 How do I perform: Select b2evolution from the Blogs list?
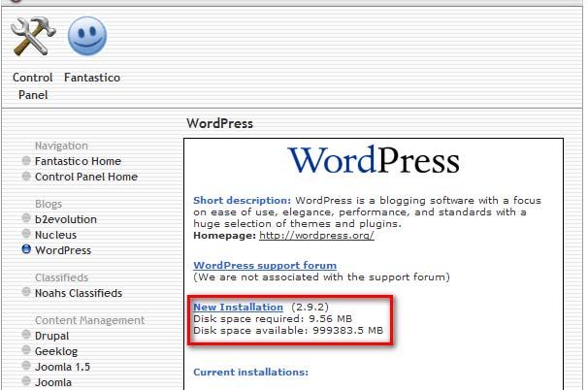tap(66, 219)
